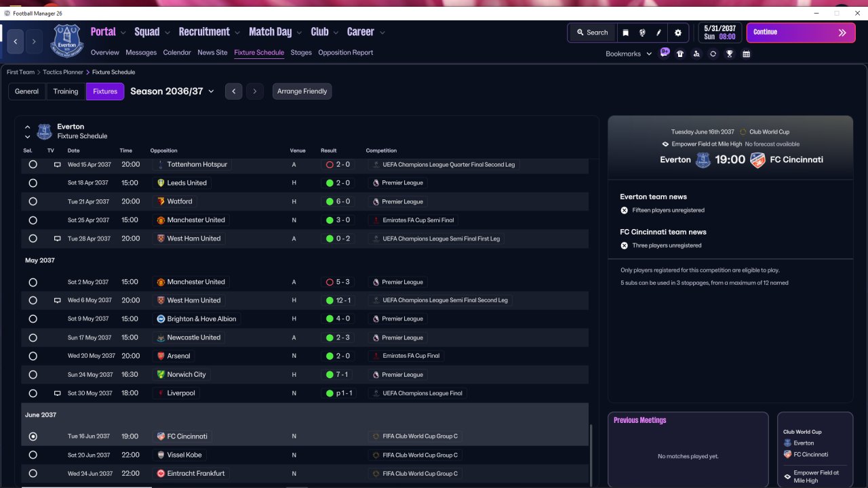
Task: Click the Everton club crest in header
Action: point(66,41)
